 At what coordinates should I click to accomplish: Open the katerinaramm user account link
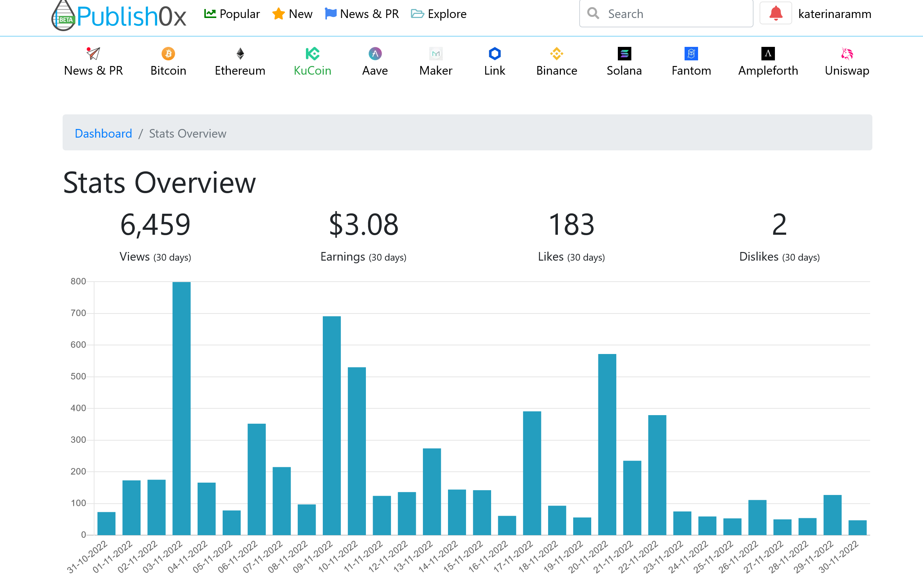click(835, 14)
